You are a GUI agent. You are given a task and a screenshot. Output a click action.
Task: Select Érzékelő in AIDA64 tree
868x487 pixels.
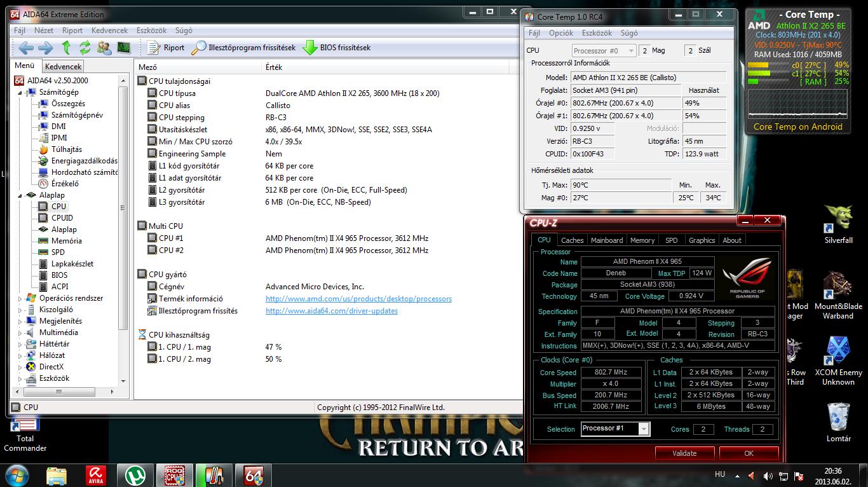click(65, 184)
